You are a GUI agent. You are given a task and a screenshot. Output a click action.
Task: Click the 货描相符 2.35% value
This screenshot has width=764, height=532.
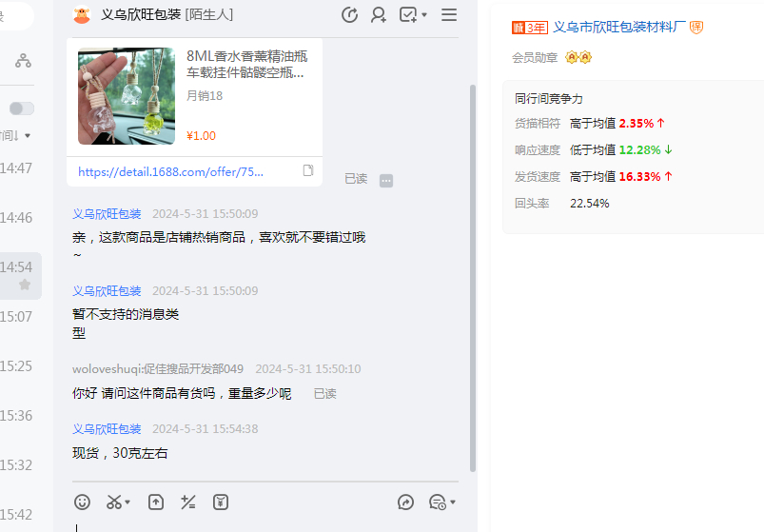click(637, 124)
